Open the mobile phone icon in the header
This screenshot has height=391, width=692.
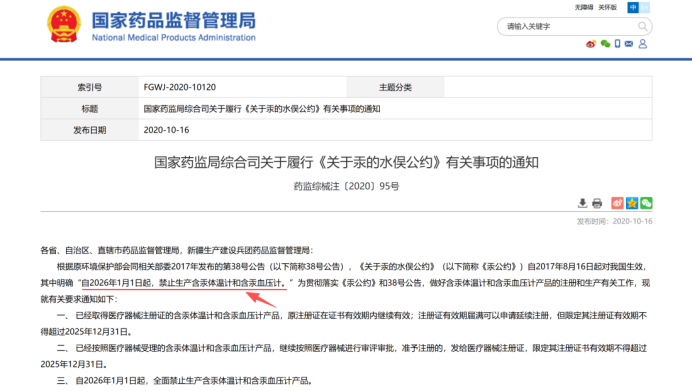617,44
